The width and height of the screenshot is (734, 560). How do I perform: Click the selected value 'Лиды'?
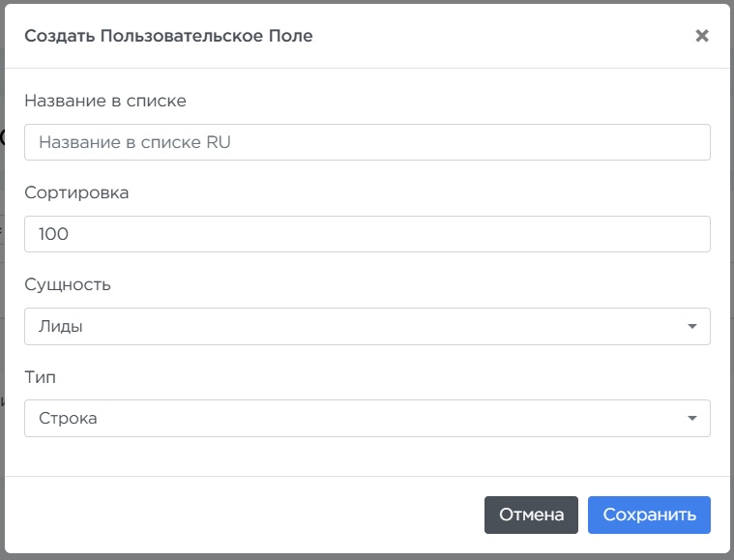pyautogui.click(x=60, y=327)
